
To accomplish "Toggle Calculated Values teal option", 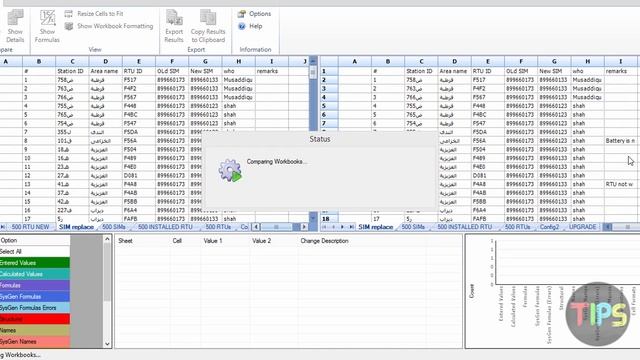I will (35, 274).
